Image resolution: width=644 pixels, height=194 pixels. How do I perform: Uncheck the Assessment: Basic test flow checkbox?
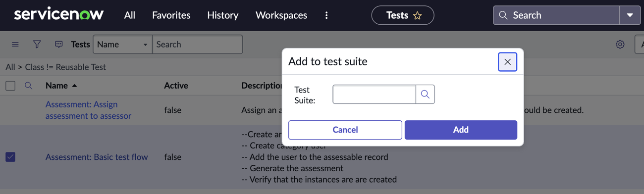10,157
